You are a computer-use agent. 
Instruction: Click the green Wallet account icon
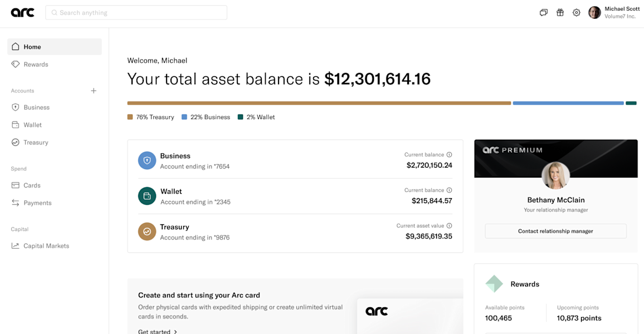point(147,196)
